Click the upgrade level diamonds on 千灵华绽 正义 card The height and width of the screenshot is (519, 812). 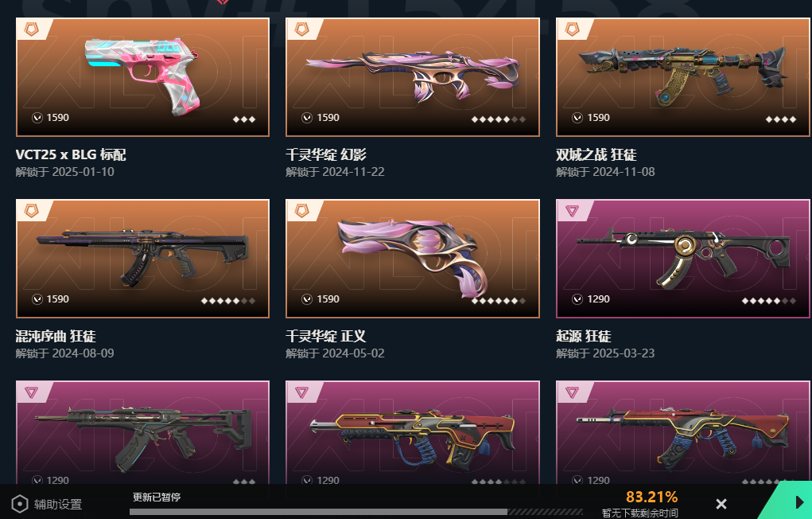click(499, 301)
